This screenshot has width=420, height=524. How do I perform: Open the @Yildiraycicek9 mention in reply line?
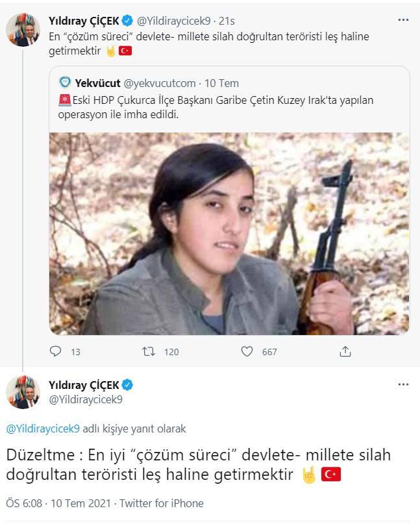(43, 429)
